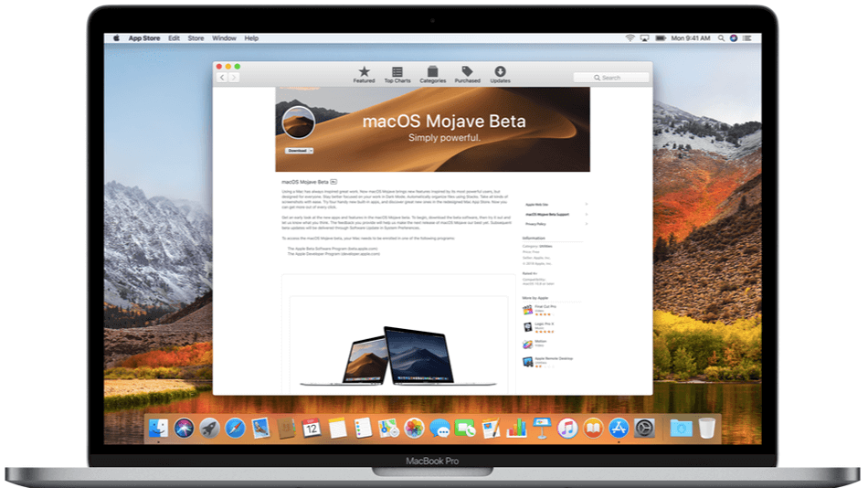868x488 pixels.
Task: Switch to Top Charts section
Action: click(397, 74)
